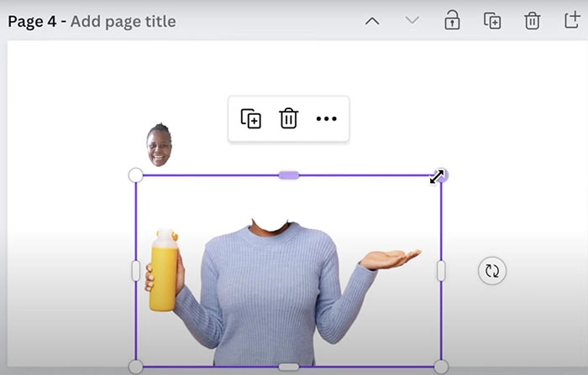
Task: Click the top-left corner resize handle
Action: pos(135,174)
